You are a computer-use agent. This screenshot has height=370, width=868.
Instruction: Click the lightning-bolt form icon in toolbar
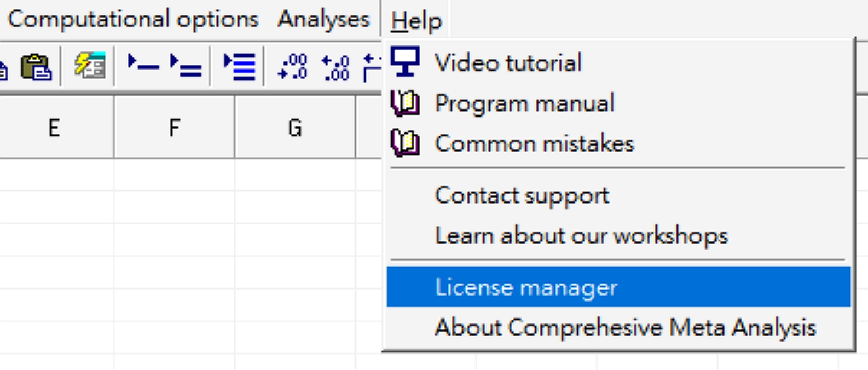(90, 66)
